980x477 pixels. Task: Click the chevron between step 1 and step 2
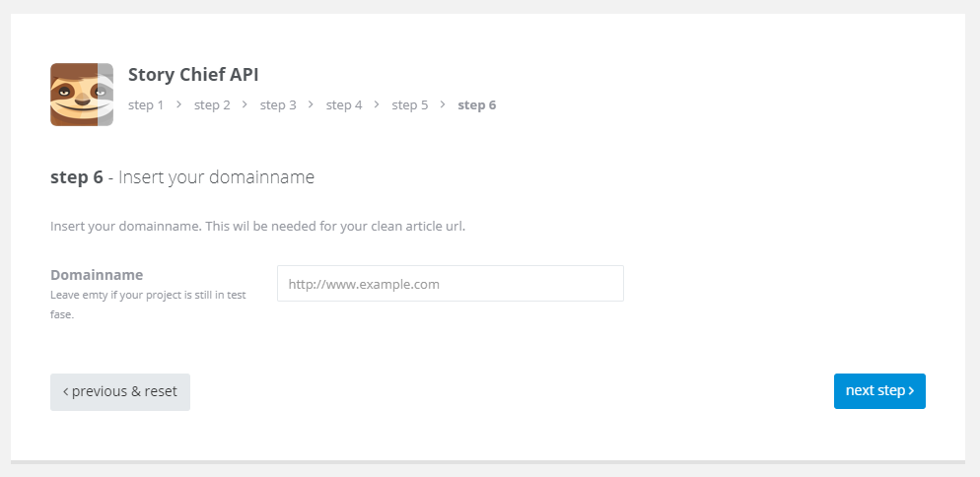click(x=178, y=104)
